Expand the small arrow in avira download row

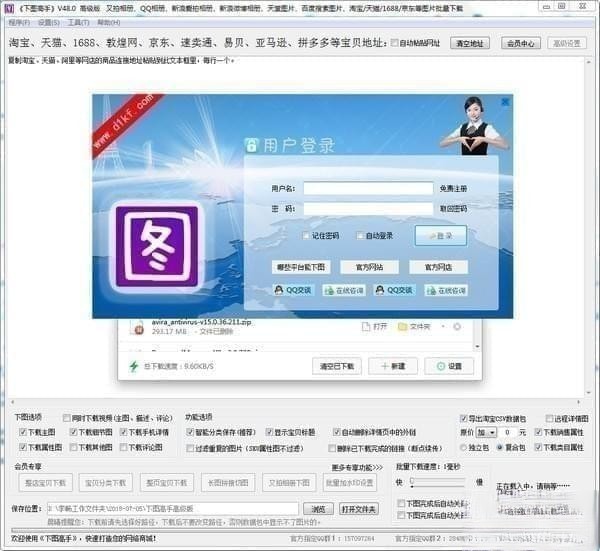tap(443, 326)
